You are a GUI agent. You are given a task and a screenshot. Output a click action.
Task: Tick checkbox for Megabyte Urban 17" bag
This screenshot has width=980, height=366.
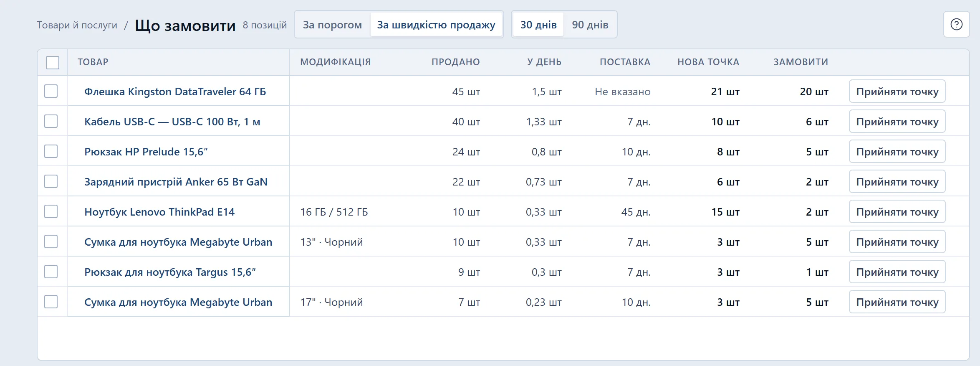pyautogui.click(x=51, y=302)
